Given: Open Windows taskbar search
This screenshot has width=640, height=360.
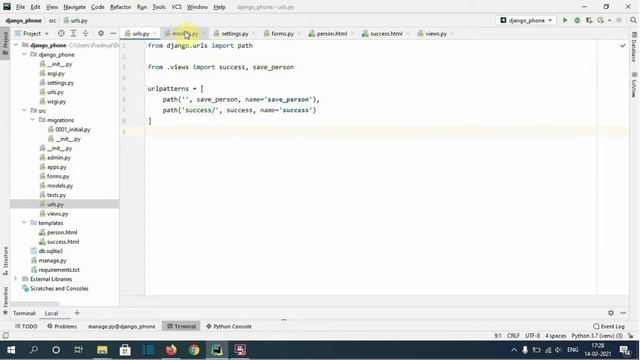Looking at the screenshot, I should pos(34,350).
